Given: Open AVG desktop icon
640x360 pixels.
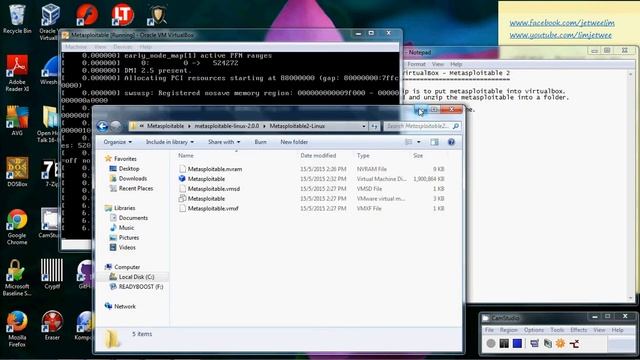Looking at the screenshot, I should [17, 121].
